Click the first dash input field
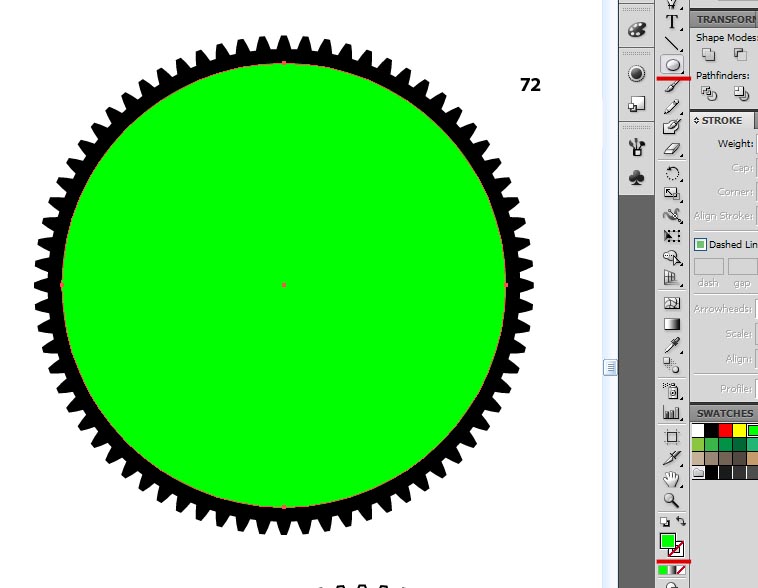The image size is (758, 588). (x=709, y=266)
